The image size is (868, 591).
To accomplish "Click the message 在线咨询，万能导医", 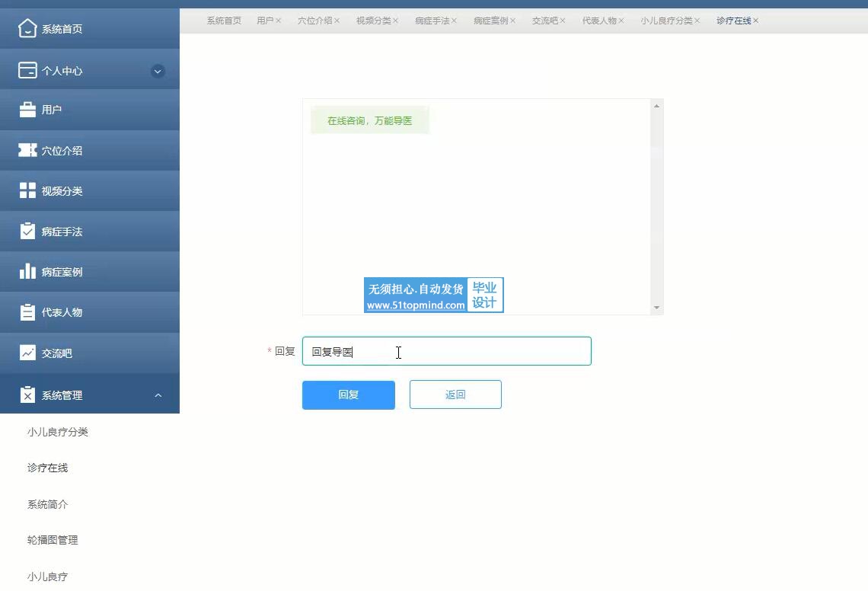I will 370,121.
